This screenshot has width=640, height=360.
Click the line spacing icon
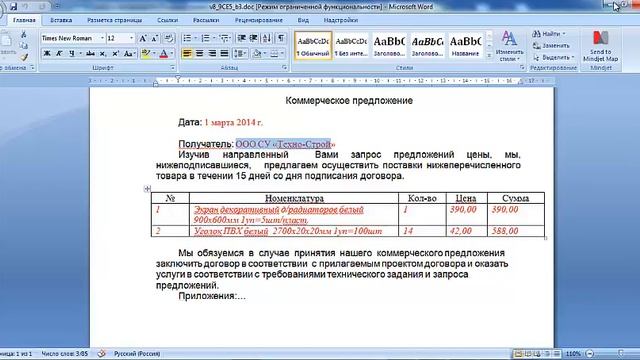pyautogui.click(x=239, y=53)
